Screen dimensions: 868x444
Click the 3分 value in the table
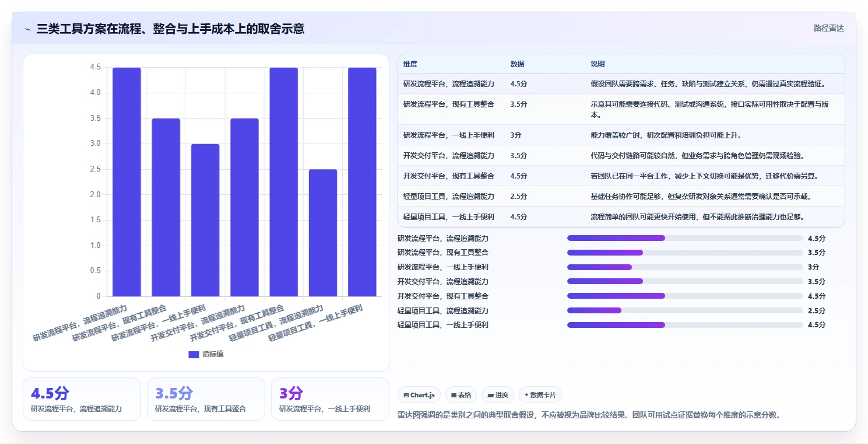[x=515, y=135]
